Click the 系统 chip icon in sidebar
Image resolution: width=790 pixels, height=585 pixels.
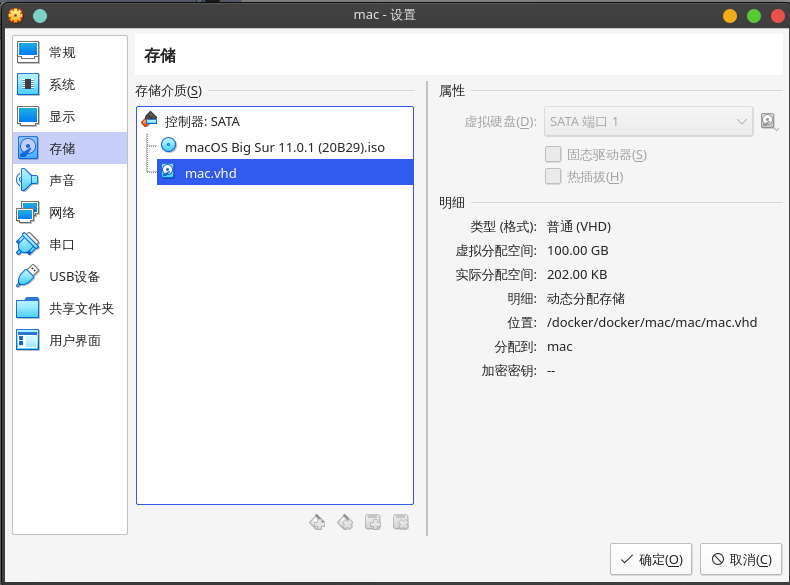[x=28, y=84]
